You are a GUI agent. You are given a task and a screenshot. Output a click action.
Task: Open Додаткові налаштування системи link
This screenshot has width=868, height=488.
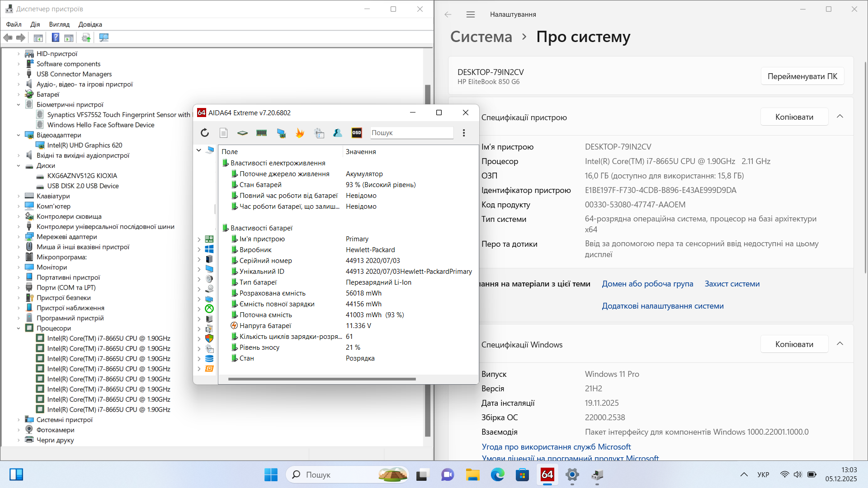(x=662, y=306)
